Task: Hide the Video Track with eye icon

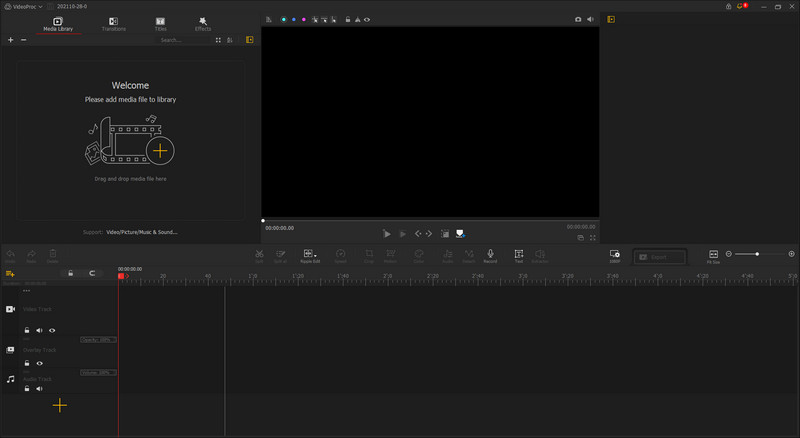Action: tap(52, 329)
